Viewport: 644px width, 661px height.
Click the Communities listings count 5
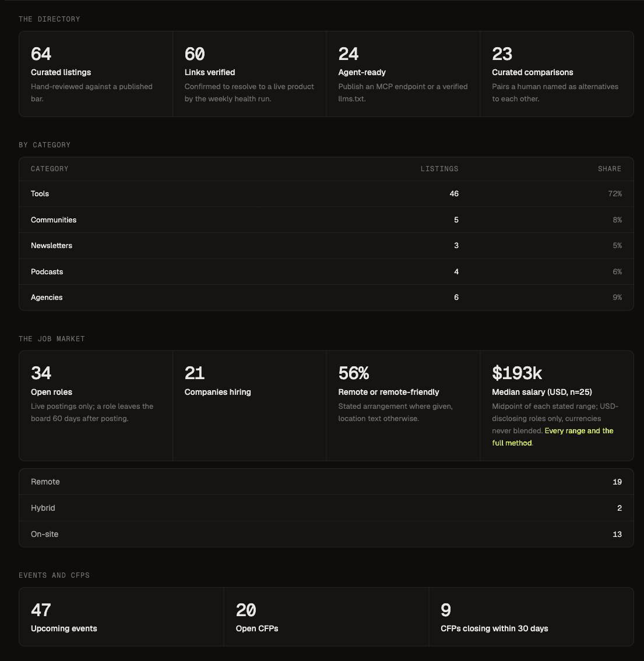(456, 220)
